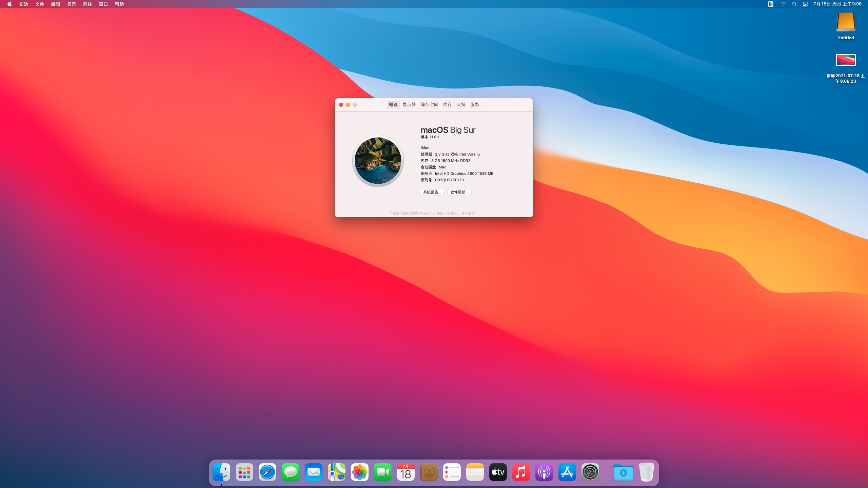
Task: Open the 帮助 menu
Action: [119, 4]
